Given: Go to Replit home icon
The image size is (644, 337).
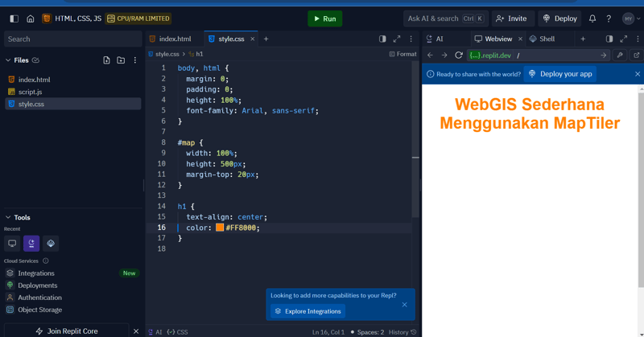Looking at the screenshot, I should coord(31,18).
